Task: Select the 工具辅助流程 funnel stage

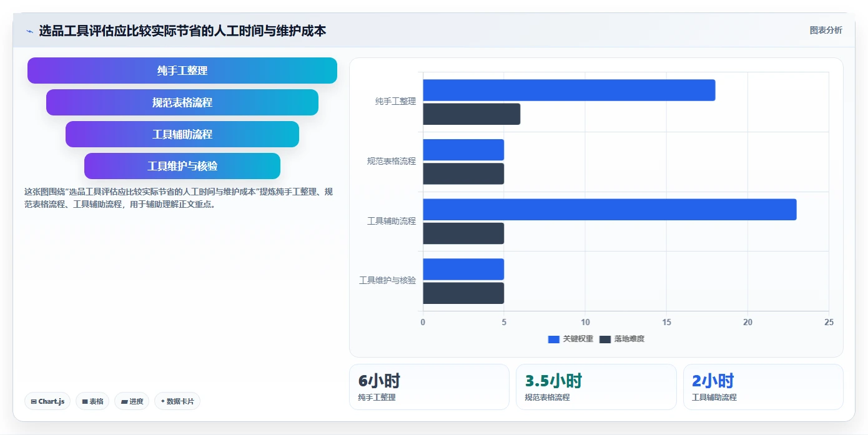Action: (x=182, y=134)
